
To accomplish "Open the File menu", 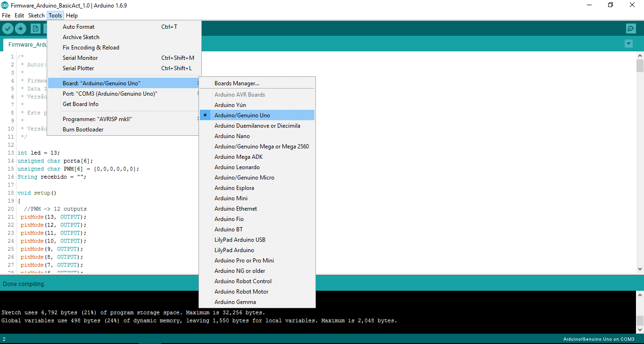I will click(6, 16).
